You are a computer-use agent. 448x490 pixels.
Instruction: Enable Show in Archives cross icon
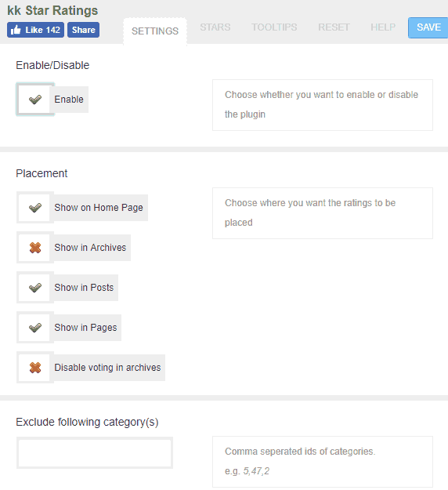click(x=35, y=248)
